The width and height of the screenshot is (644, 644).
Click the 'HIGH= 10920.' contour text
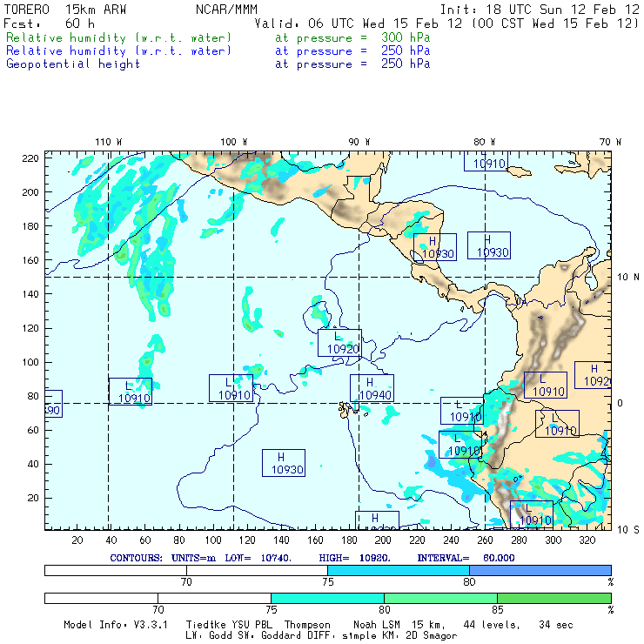[354, 558]
